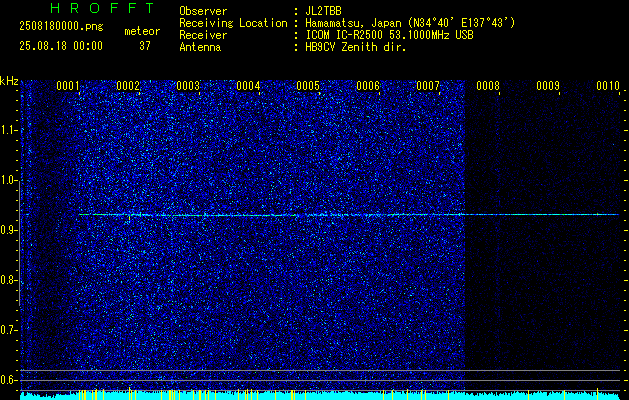
Task: Click the 0008 time marker
Action: pyautogui.click(x=488, y=86)
